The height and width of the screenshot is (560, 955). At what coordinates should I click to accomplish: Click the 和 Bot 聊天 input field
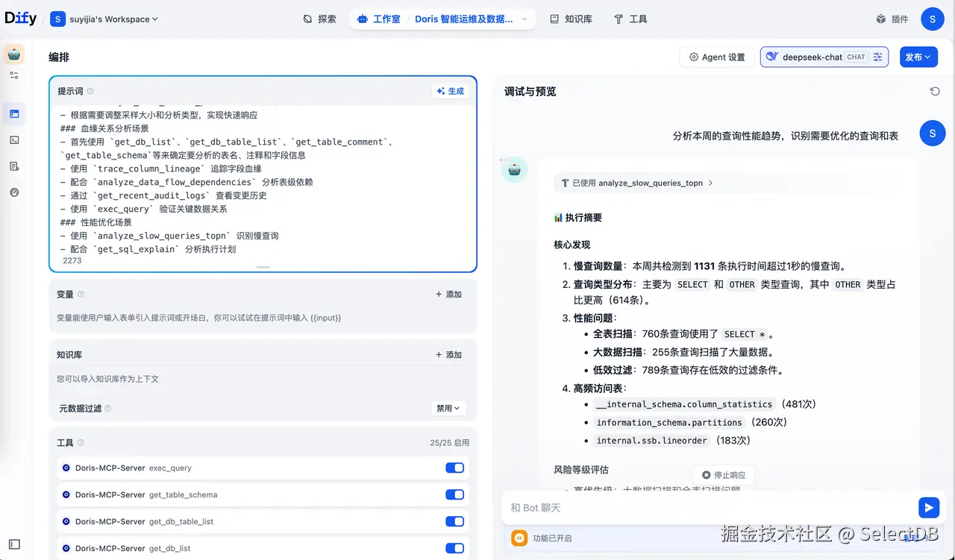671,507
